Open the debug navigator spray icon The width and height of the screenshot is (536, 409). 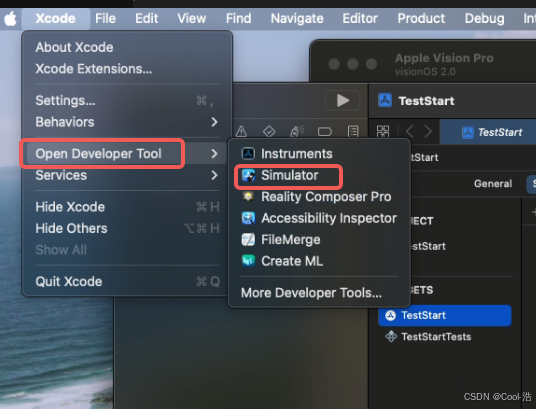[297, 131]
